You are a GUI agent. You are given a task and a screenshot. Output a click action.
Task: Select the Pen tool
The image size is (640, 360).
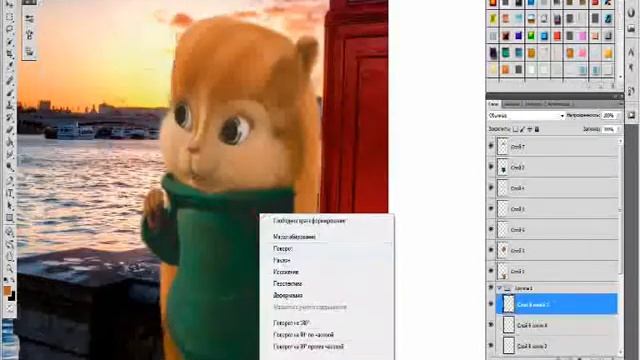[10, 180]
